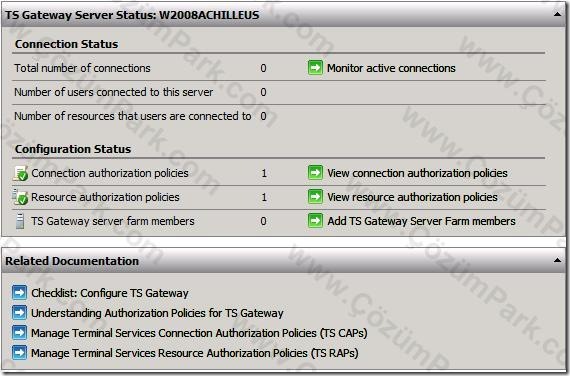The image size is (570, 376).
Task: Click the value 0 for users connected to this server
Action: [263, 92]
